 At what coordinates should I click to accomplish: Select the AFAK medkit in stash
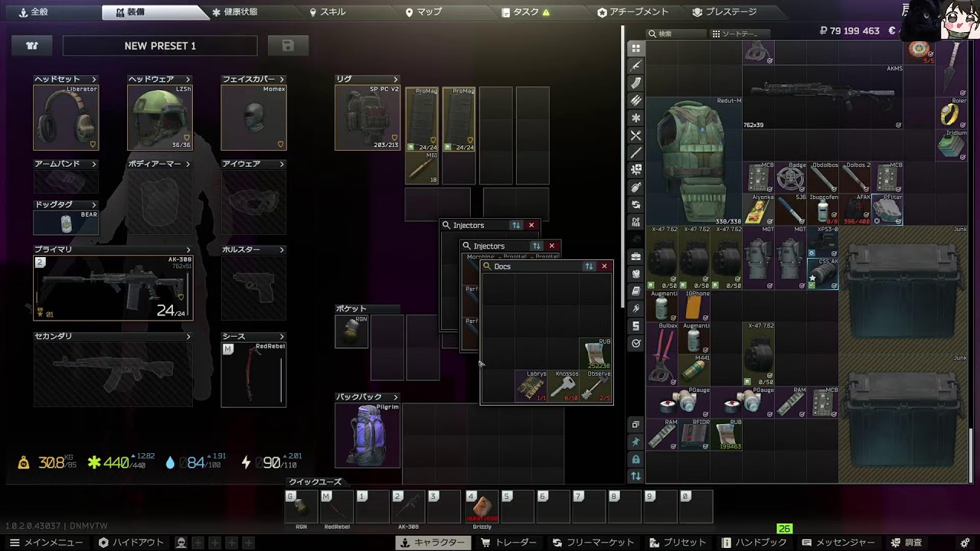point(855,210)
